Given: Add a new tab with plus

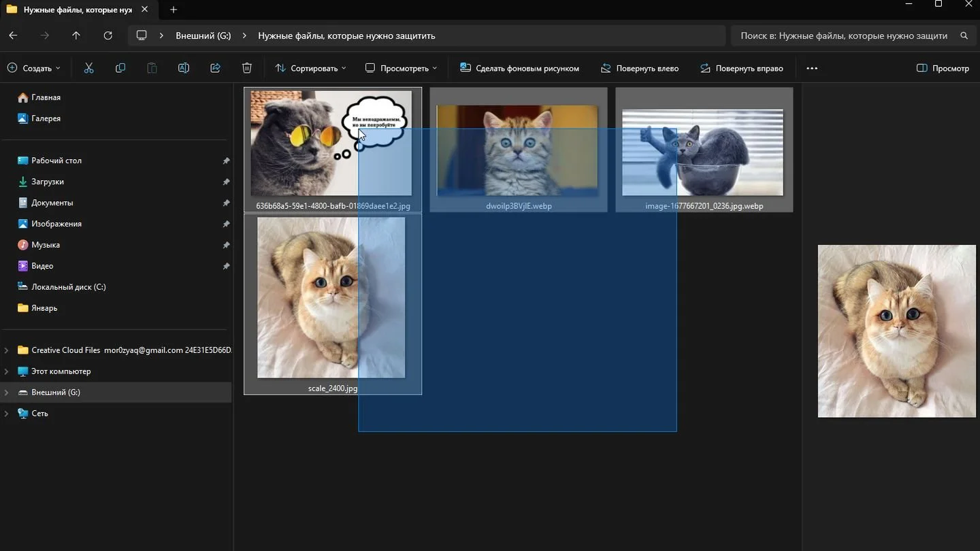Looking at the screenshot, I should 174,10.
